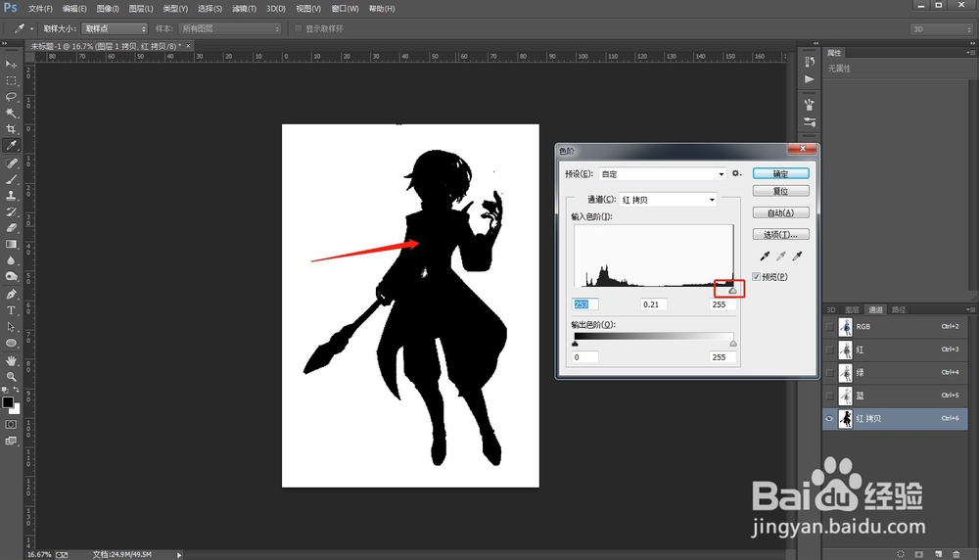
Task: Click 确定 button in Levels dialog
Action: pyautogui.click(x=780, y=173)
